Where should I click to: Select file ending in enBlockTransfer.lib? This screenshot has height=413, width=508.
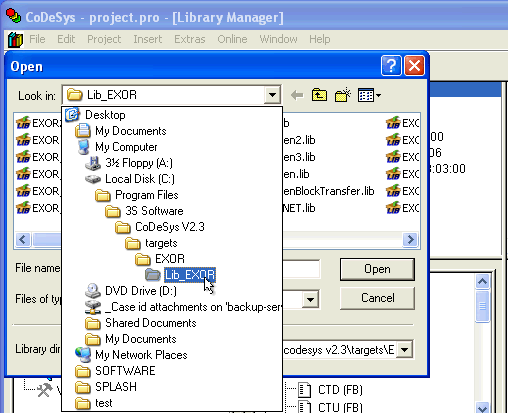(328, 191)
